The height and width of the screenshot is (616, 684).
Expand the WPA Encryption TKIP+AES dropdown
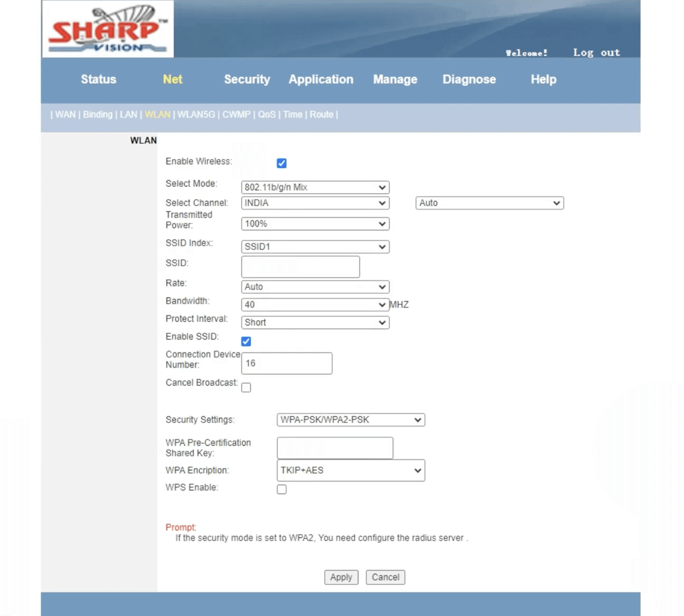pos(350,471)
